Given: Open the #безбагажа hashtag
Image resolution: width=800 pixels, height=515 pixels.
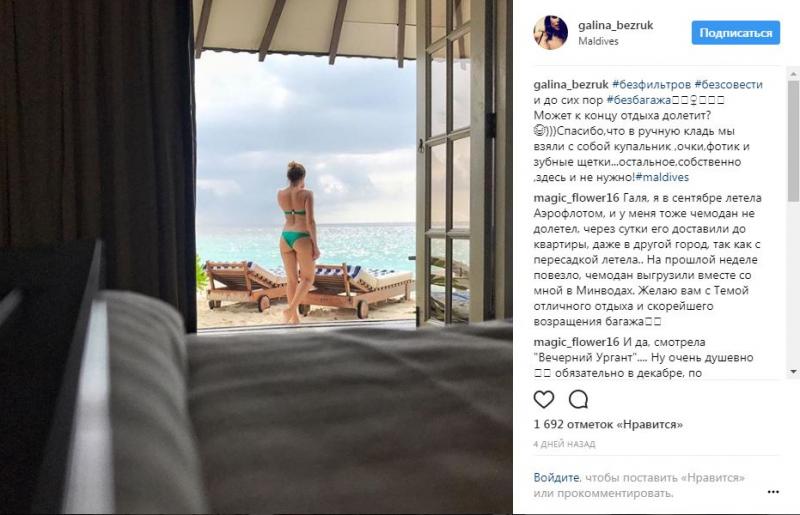Looking at the screenshot, I should 638,100.
